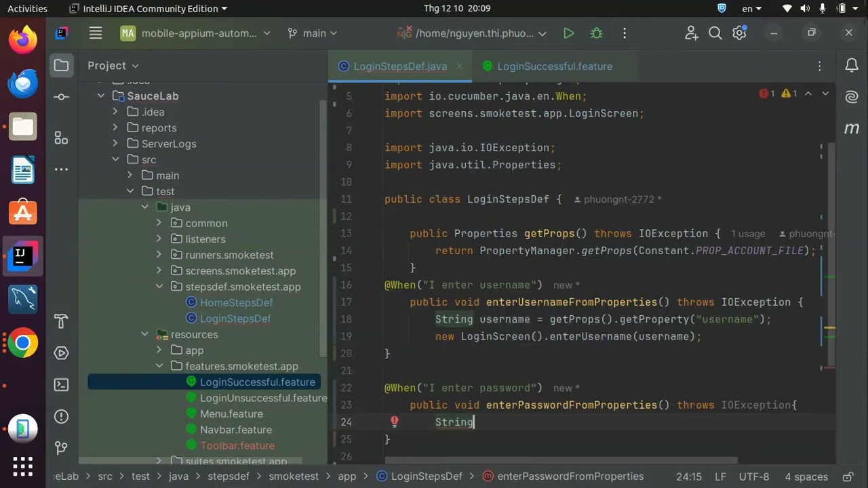Viewport: 868px width, 488px height.
Task: Collapse stepsdef.smoketest.app package
Action: coord(159,287)
